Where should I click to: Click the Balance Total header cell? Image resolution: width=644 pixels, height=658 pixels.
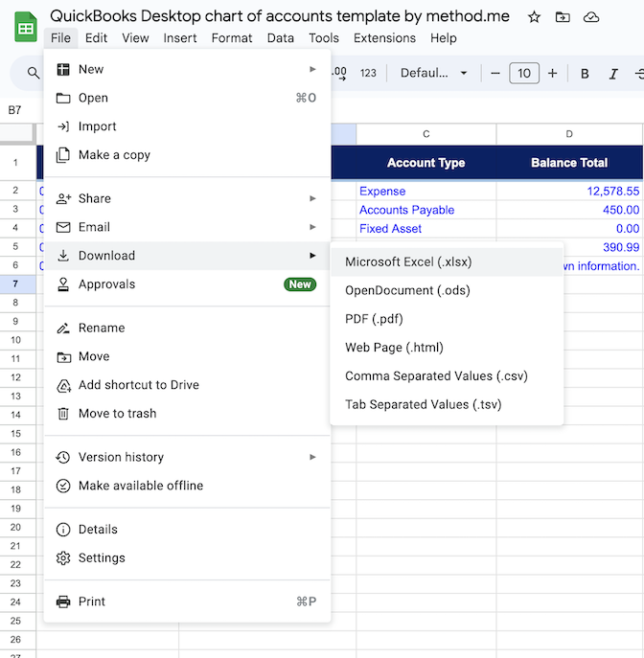[569, 163]
